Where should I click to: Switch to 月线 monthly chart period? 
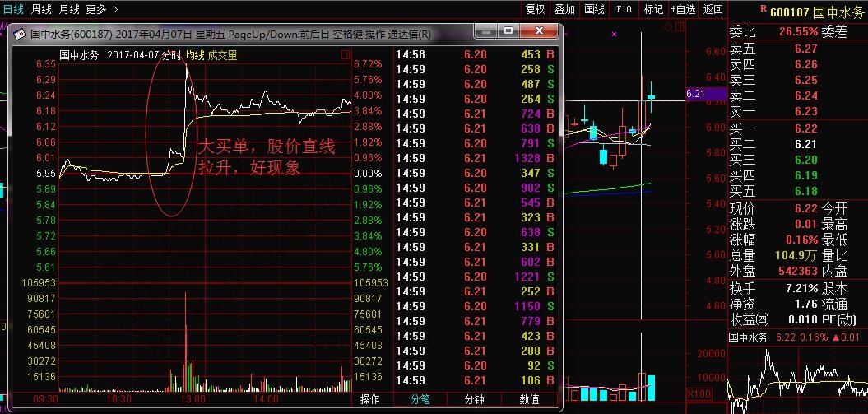pos(69,9)
